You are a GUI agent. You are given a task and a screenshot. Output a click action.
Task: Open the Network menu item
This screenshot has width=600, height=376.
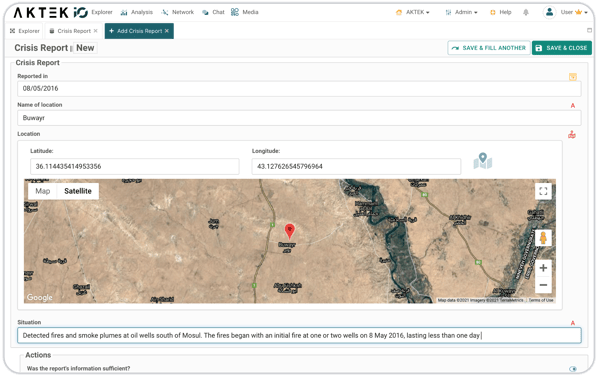pyautogui.click(x=178, y=12)
